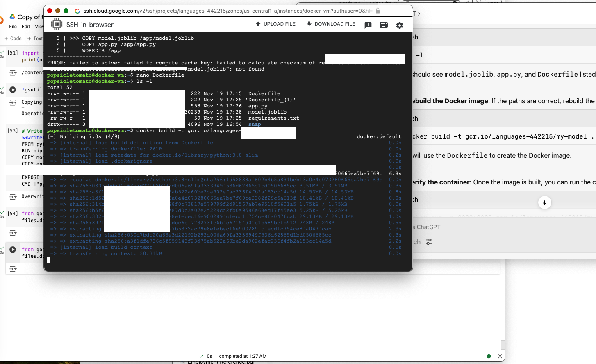Click the SSH-in-browser chip logo

pyautogui.click(x=56, y=24)
